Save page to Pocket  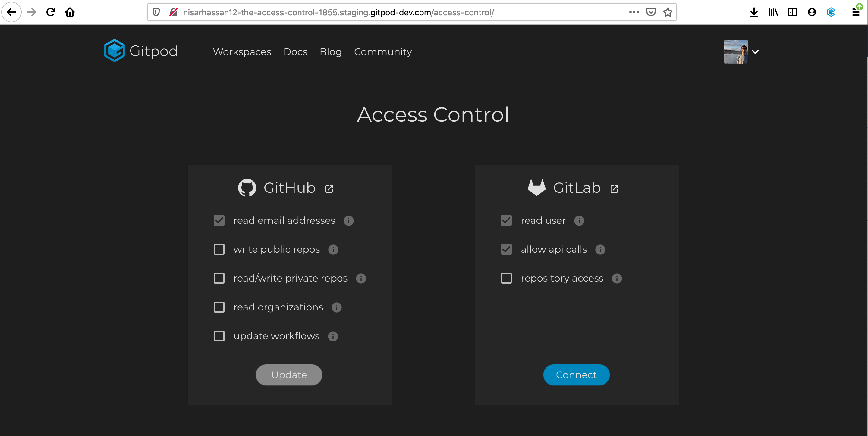pos(651,12)
